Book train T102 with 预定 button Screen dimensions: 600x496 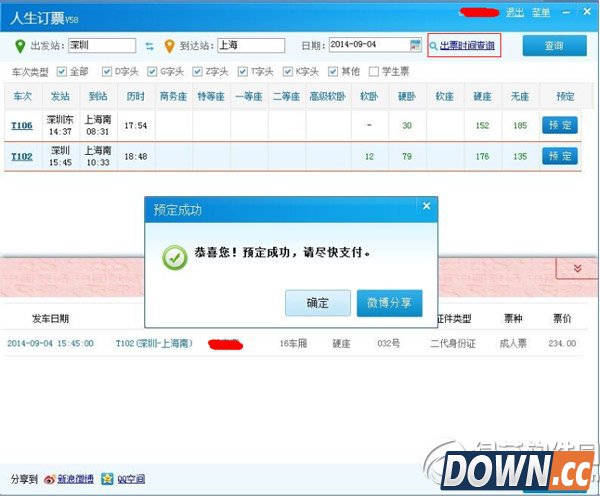(x=559, y=156)
